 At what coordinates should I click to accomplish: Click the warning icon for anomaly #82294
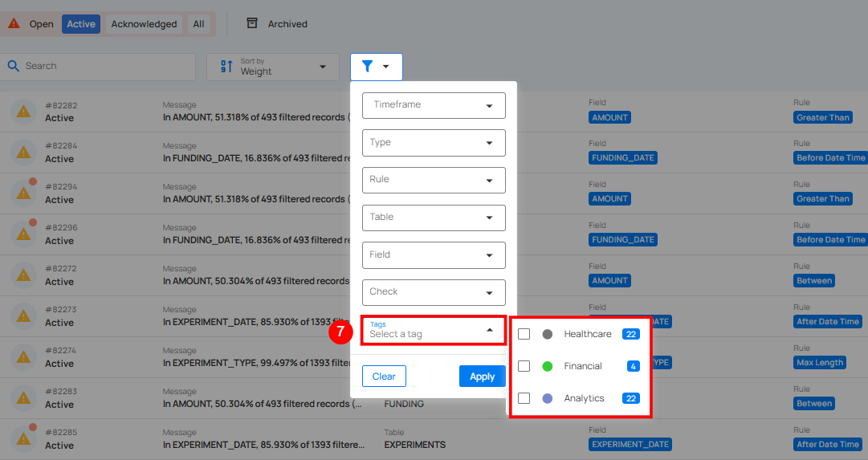(x=23, y=193)
